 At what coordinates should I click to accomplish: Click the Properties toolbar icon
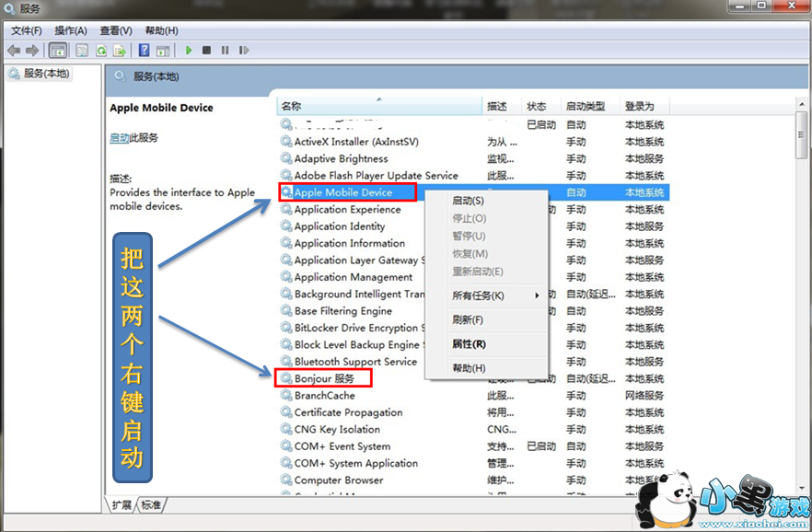click(82, 51)
